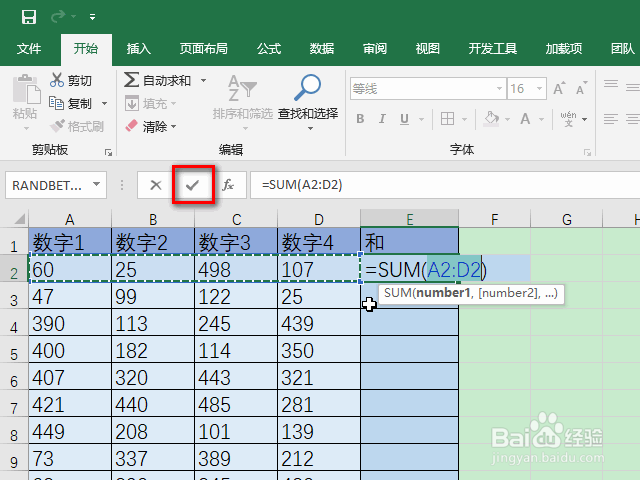Click the Redo arrow icon
Image resolution: width=640 pixels, height=480 pixels.
58,17
